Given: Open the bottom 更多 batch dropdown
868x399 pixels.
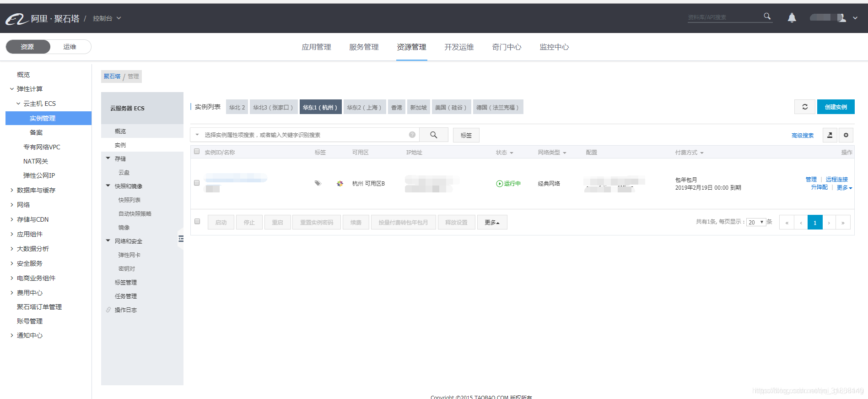Looking at the screenshot, I should point(492,222).
